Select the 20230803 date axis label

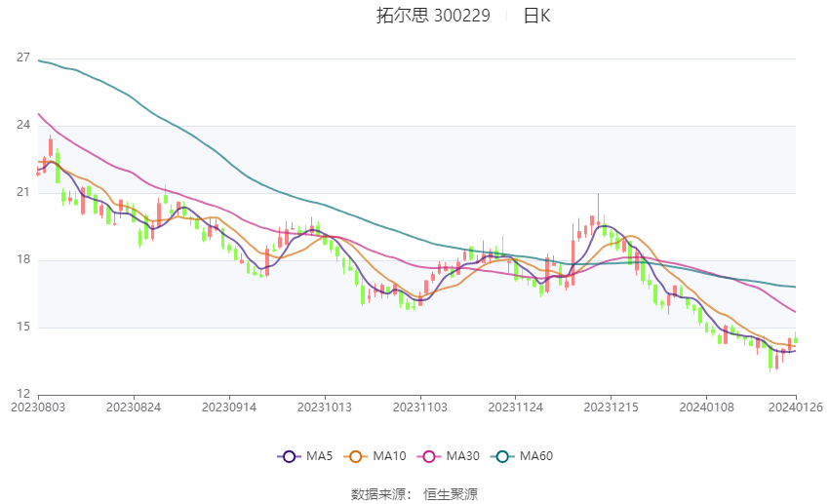pos(38,407)
